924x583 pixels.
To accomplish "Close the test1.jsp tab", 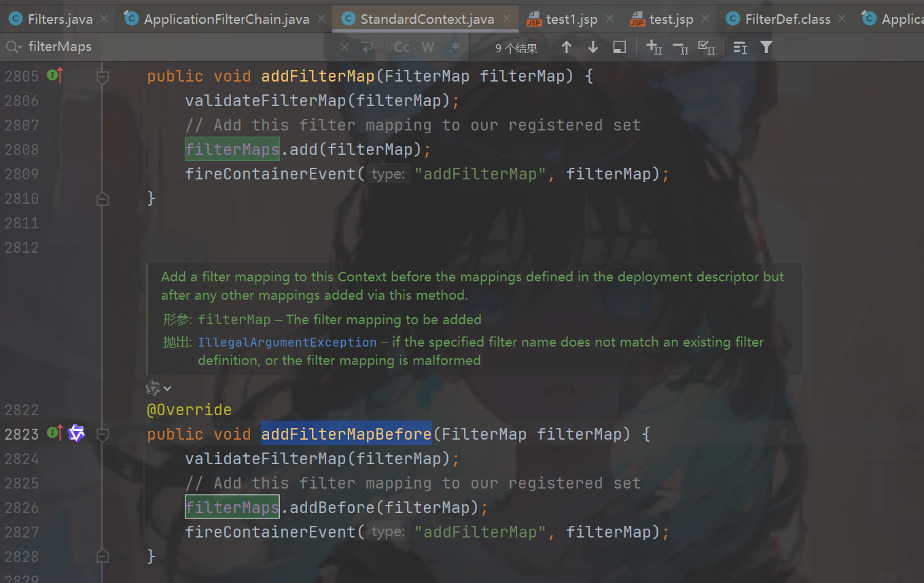I will tap(609, 19).
